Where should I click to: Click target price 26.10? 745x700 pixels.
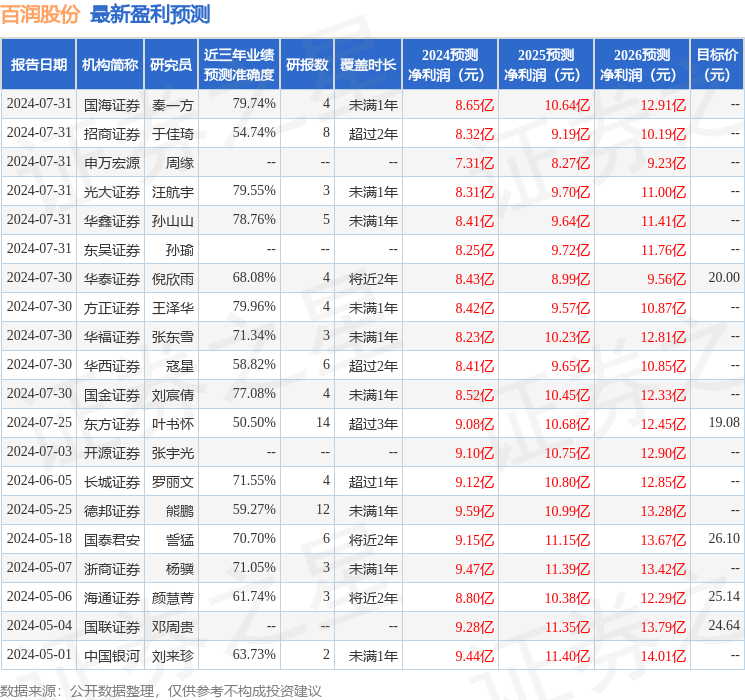724,538
